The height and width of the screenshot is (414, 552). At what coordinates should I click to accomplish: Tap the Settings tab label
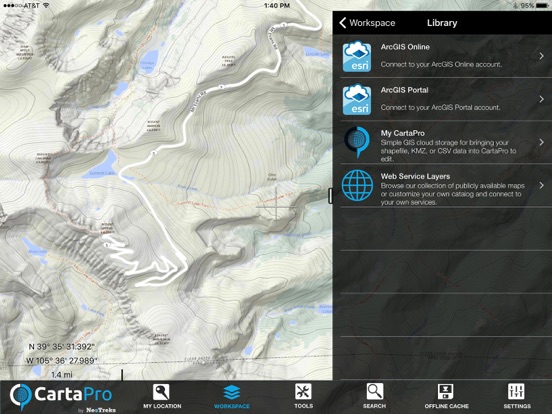tap(517, 406)
